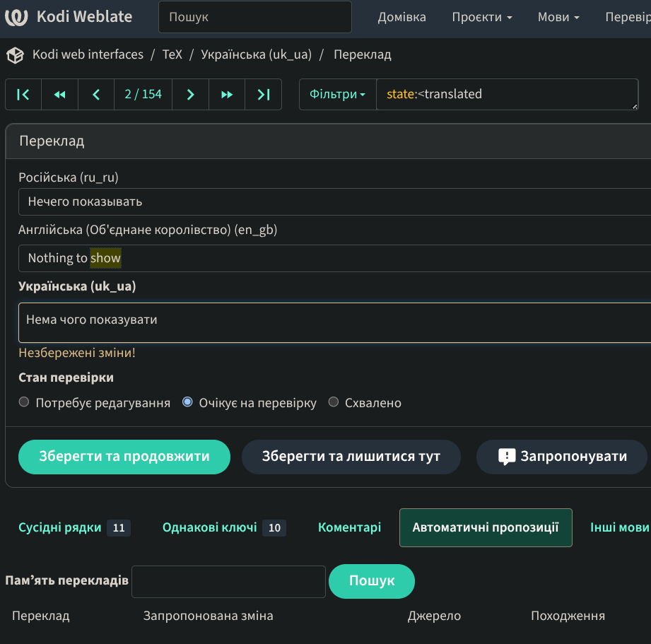Expand the Мови menu
Screen dimensions: 651x644
point(558,18)
